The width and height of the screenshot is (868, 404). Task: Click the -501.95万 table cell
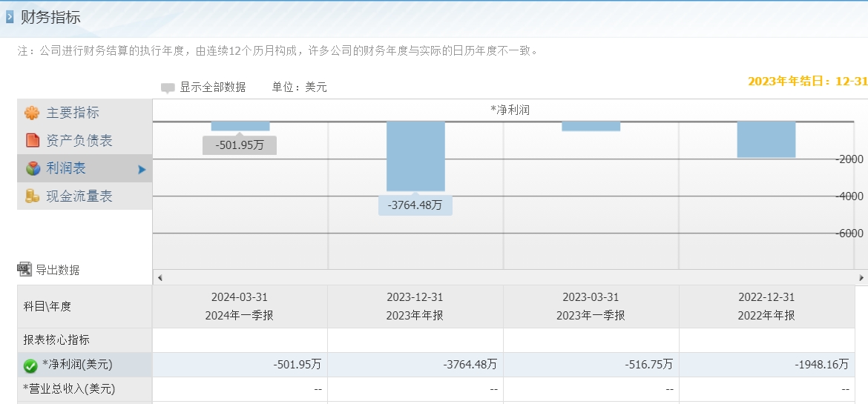(240, 365)
